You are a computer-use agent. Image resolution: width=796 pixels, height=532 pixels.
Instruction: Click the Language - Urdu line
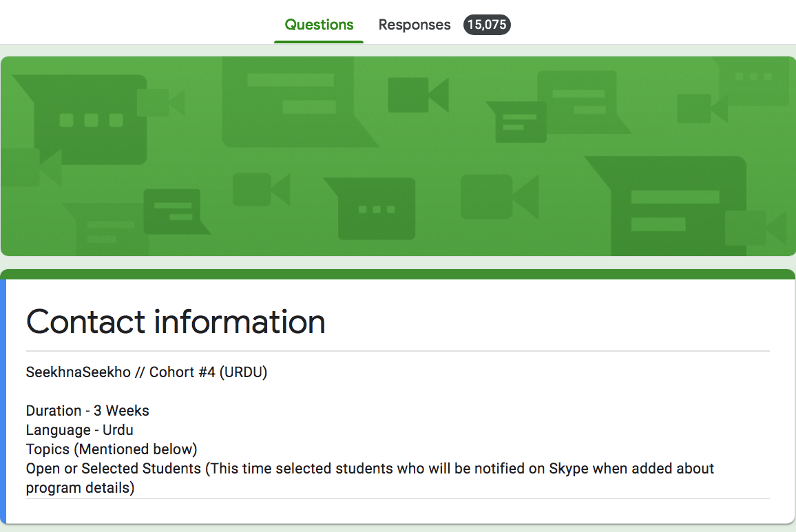pos(80,430)
